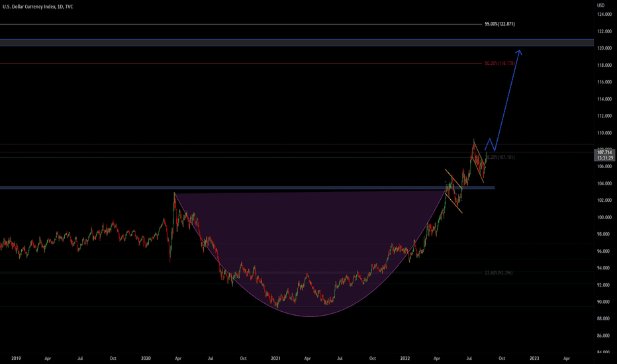The image size is (617, 364).
Task: Click the 2022 label on time axis
Action: point(405,359)
